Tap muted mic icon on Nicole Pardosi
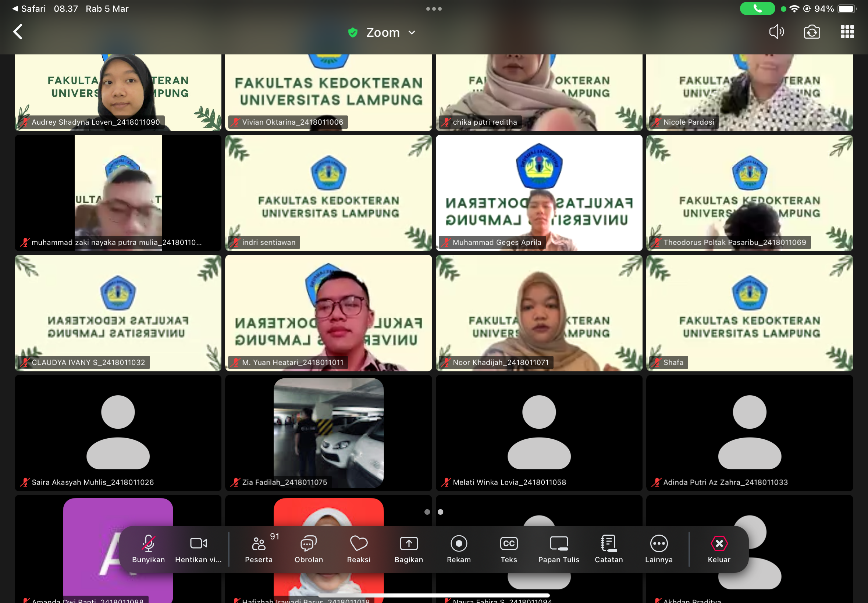Image resolution: width=868 pixels, height=603 pixels. click(x=657, y=122)
